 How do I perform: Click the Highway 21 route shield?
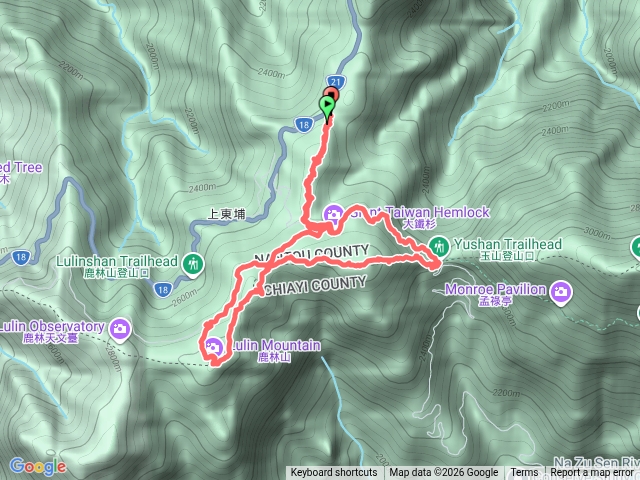point(336,82)
